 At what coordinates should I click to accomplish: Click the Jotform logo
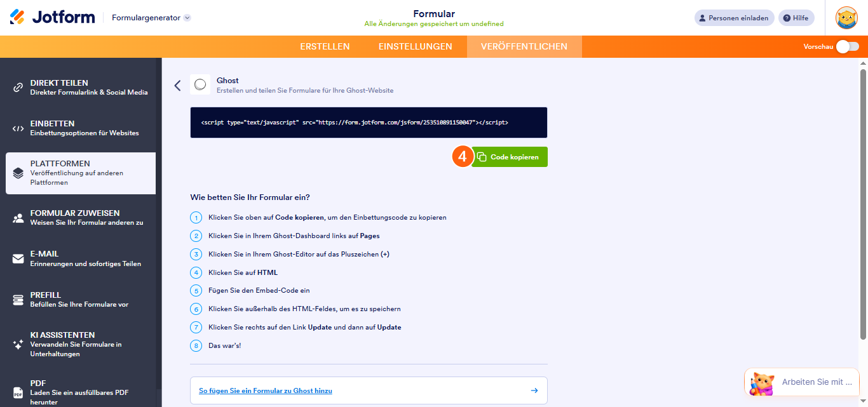click(52, 17)
